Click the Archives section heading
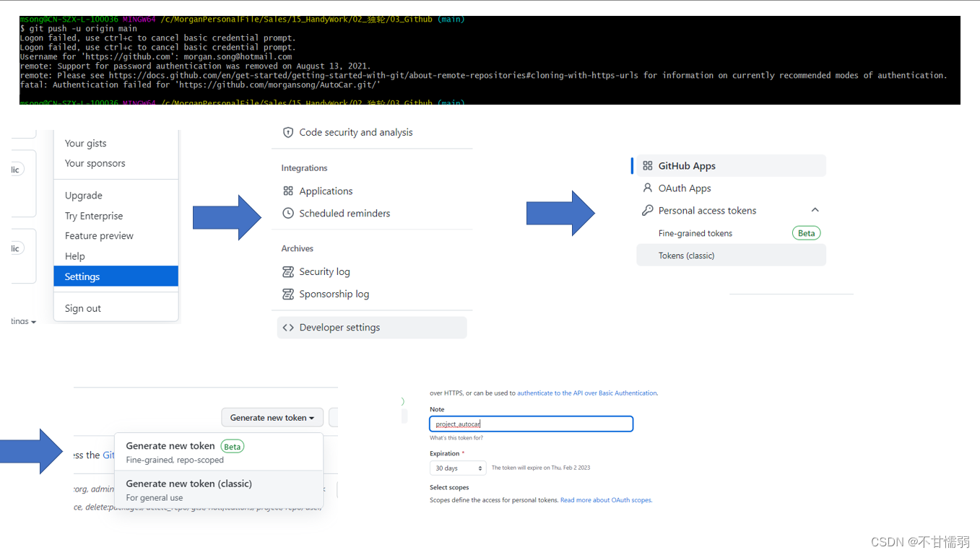980x555 pixels. tap(297, 248)
